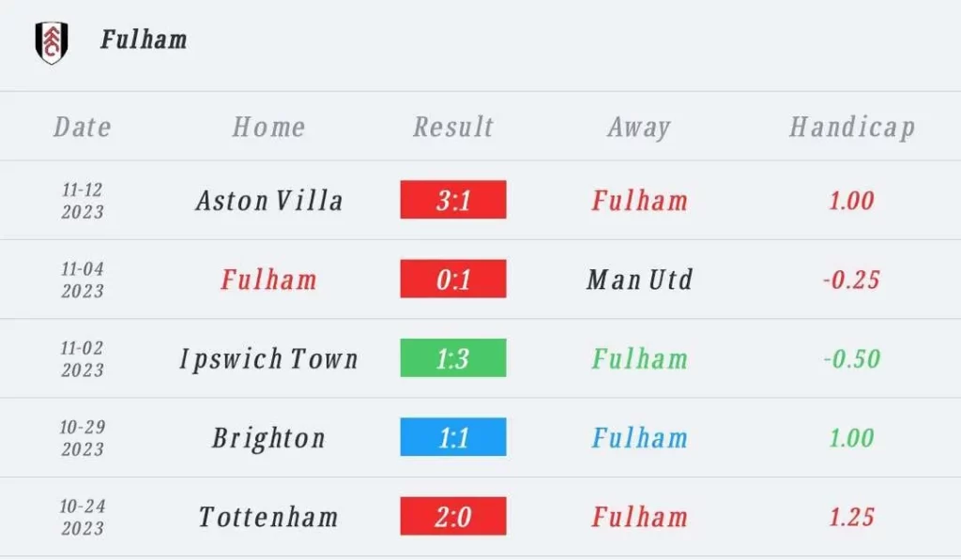Open the red 0:1 result badge
The height and width of the screenshot is (560, 961).
[453, 279]
